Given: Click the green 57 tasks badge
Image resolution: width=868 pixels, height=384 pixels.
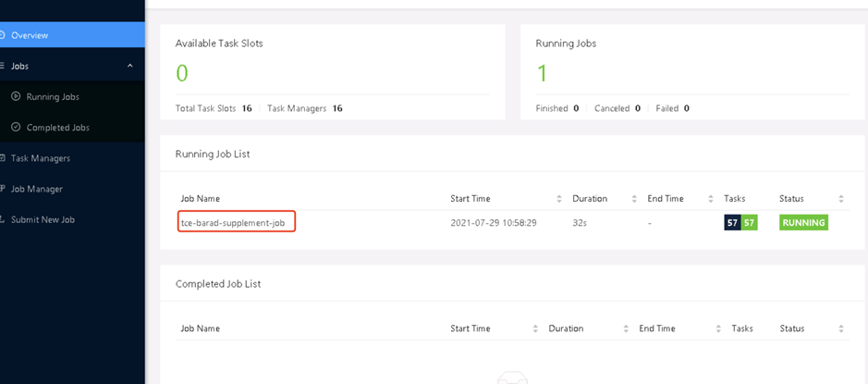Looking at the screenshot, I should pyautogui.click(x=749, y=223).
